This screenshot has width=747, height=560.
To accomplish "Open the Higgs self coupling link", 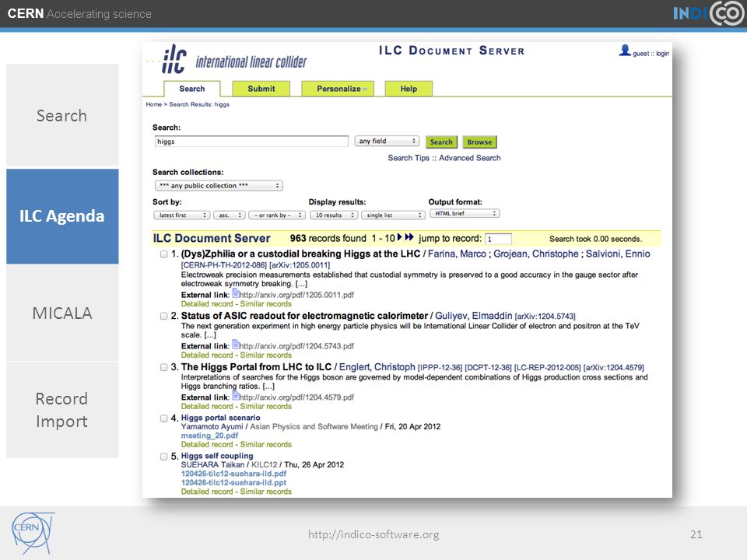I will pyautogui.click(x=217, y=456).
